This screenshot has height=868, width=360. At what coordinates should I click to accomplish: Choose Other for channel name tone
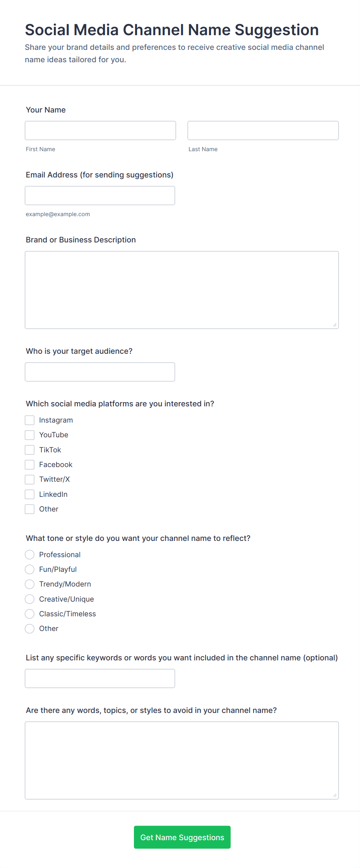pos(29,629)
